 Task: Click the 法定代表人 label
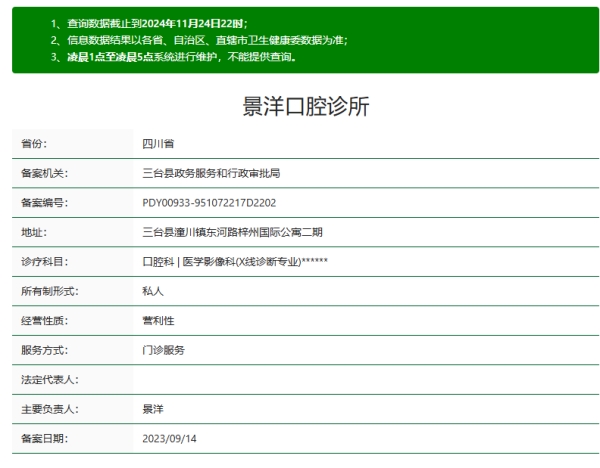pyautogui.click(x=50, y=380)
